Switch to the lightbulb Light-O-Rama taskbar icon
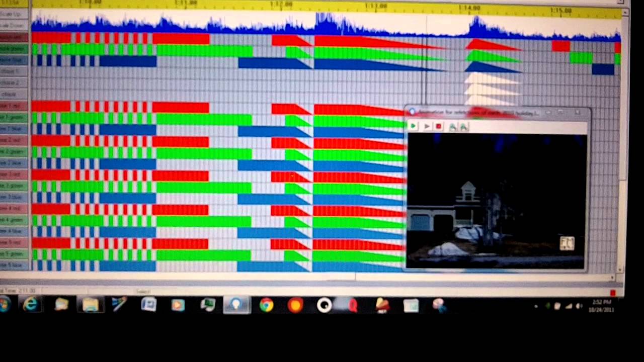This screenshot has height=362, width=644. coord(236,305)
